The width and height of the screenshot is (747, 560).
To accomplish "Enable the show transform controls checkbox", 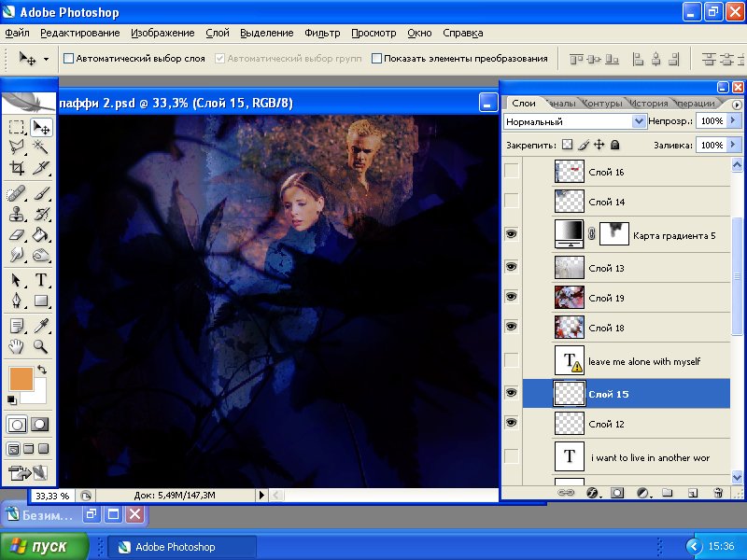I will 377,58.
